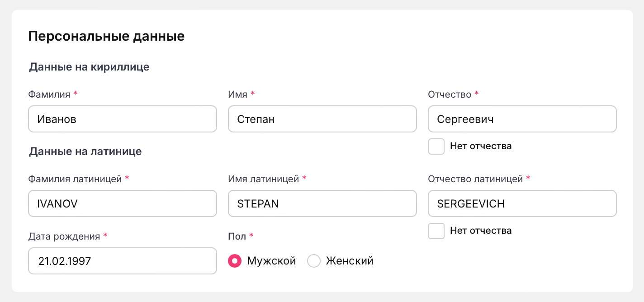Image resolution: width=644 pixels, height=302 pixels.
Task: Click the SERGEEVICH Latin patronymic field
Action: (x=522, y=203)
